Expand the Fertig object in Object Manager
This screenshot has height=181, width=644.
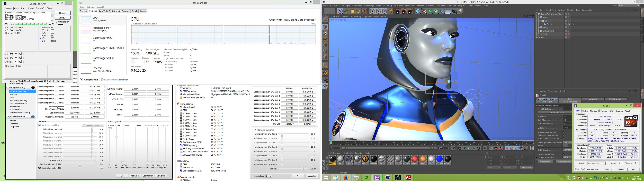(x=539, y=27)
